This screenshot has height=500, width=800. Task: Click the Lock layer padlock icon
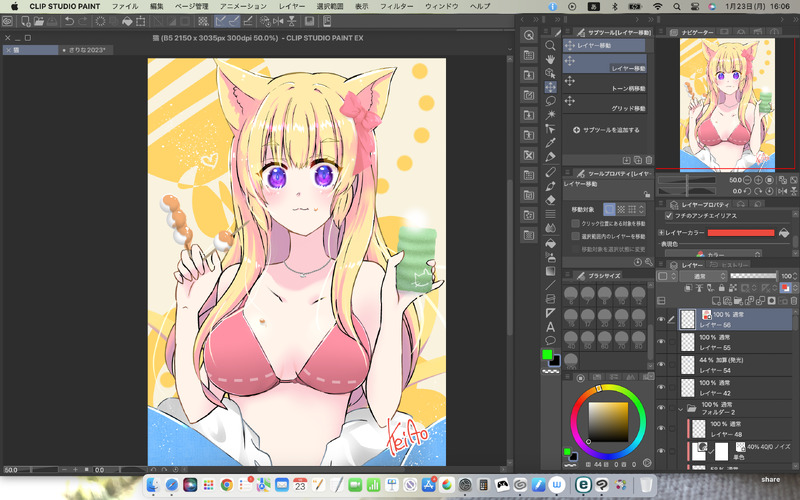tap(721, 288)
